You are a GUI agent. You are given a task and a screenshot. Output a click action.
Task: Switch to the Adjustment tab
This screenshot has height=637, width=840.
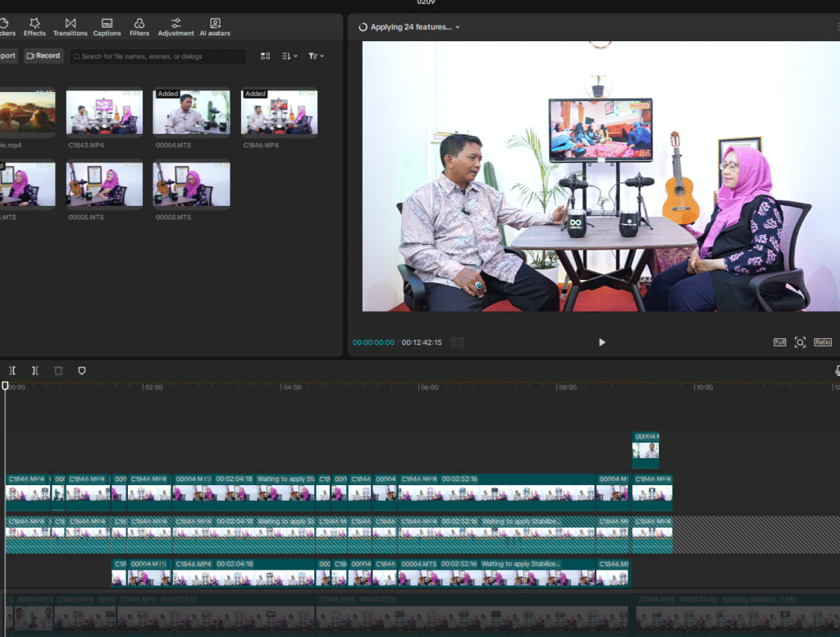pyautogui.click(x=176, y=27)
